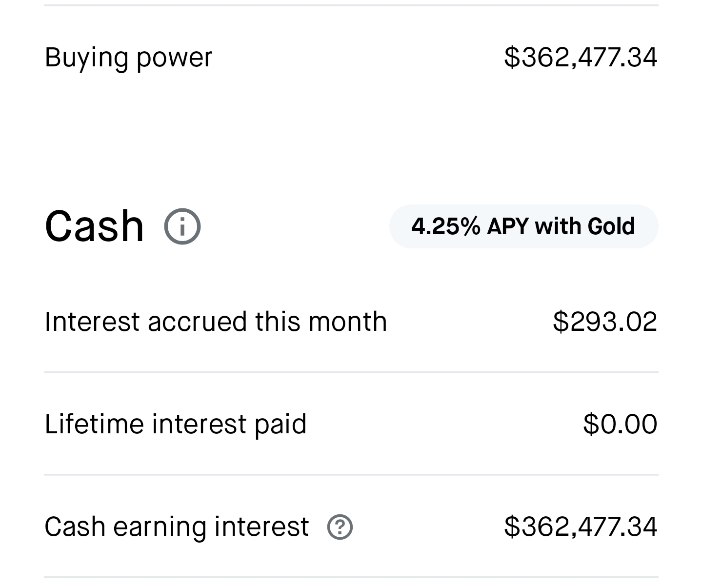Tap the word Gold in the APY badge
This screenshot has height=588, width=702.
611,226
